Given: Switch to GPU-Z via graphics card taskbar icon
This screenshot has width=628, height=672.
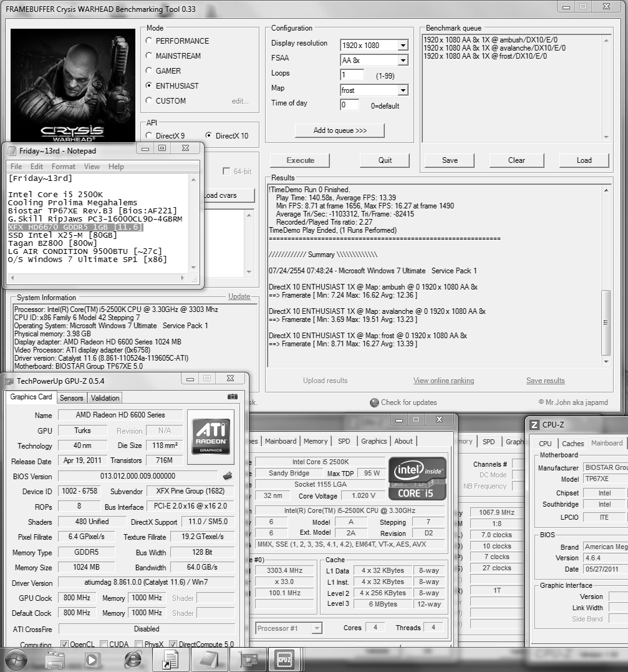Looking at the screenshot, I should pyautogui.click(x=248, y=660).
